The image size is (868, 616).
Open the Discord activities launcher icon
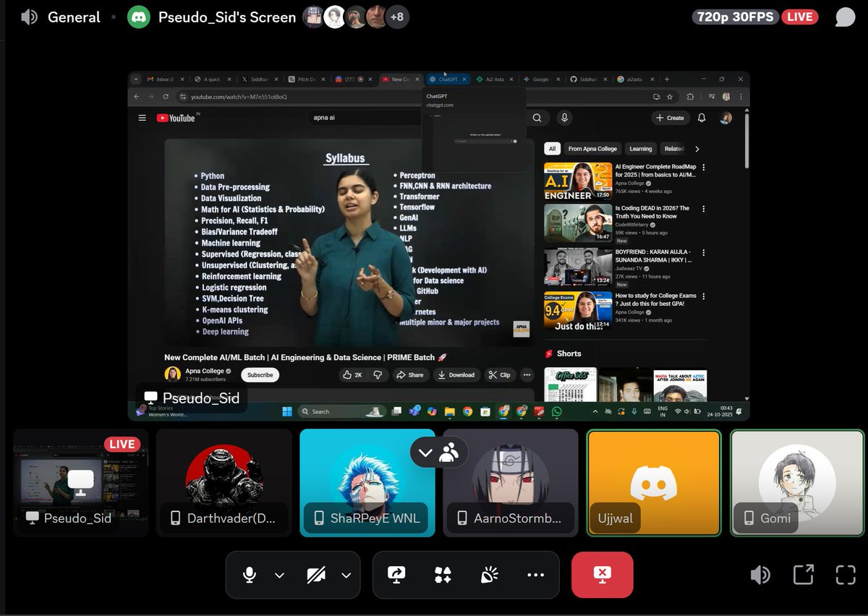click(x=443, y=575)
